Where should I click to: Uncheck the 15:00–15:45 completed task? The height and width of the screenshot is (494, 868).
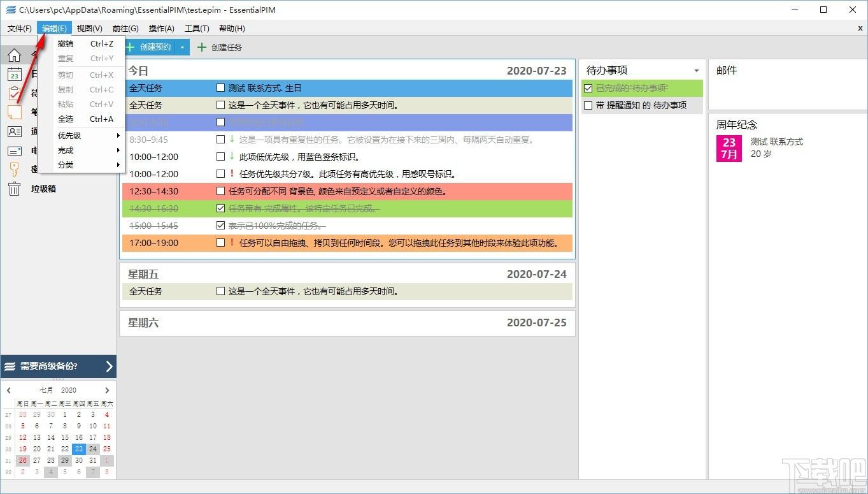pos(220,225)
